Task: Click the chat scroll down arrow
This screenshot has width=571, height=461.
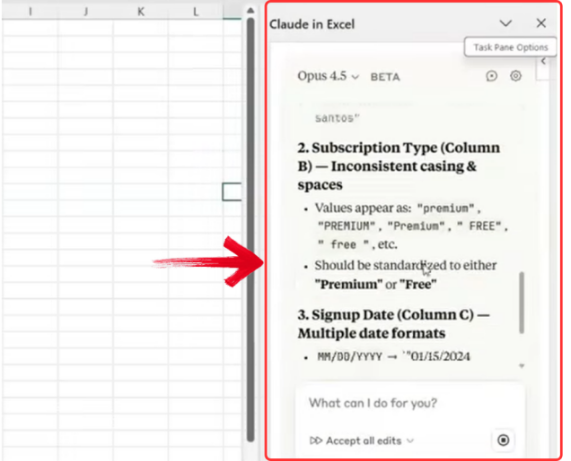Action: pyautogui.click(x=521, y=366)
